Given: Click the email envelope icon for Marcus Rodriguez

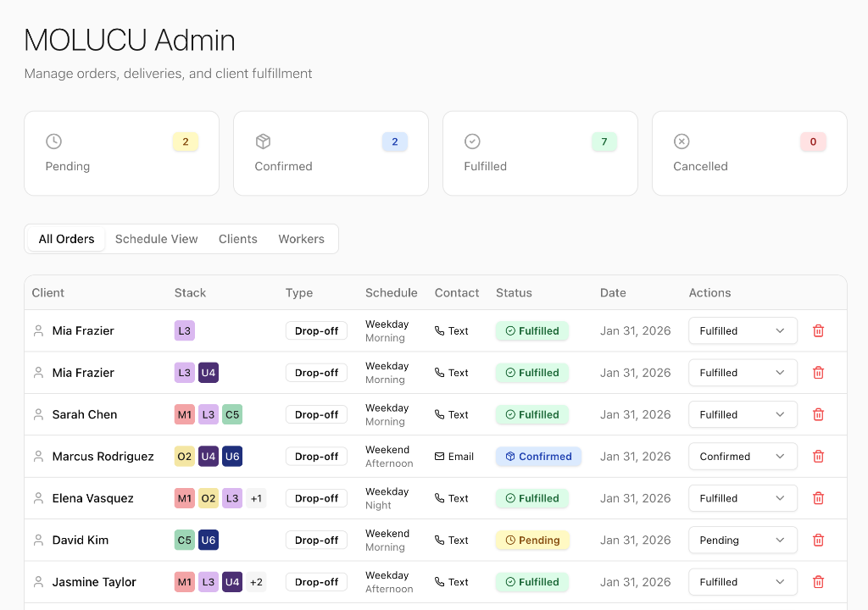Looking at the screenshot, I should (x=440, y=457).
